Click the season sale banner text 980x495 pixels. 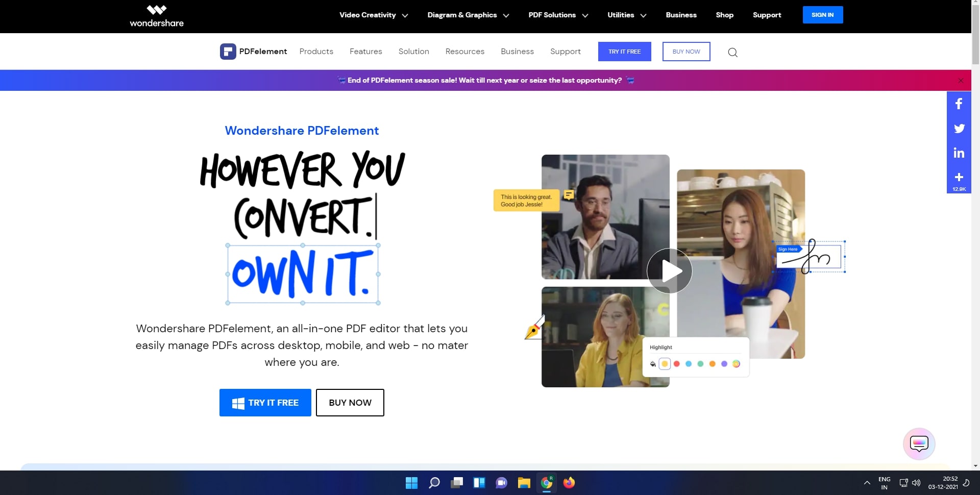[x=484, y=81]
